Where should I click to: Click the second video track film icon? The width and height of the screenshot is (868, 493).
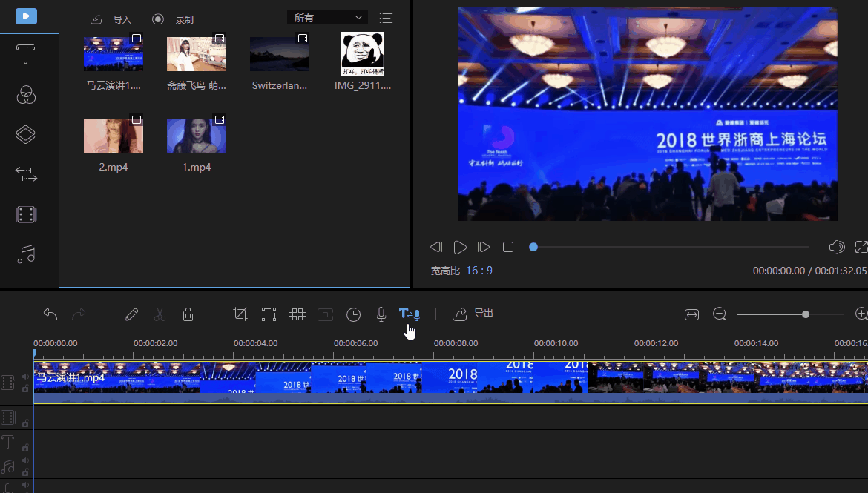pos(7,417)
